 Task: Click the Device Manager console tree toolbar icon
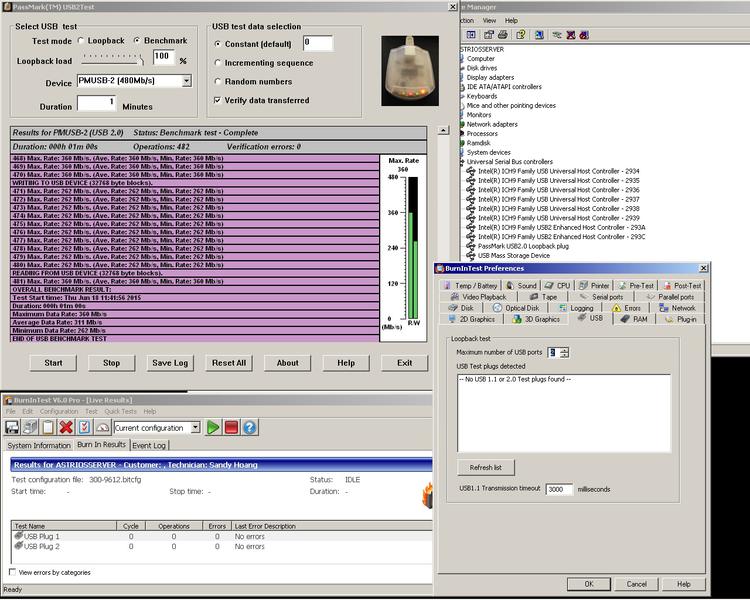[471, 34]
